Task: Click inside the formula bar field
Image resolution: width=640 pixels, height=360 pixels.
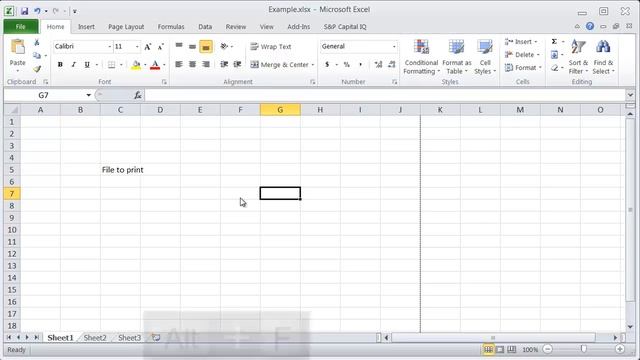Action: [x=384, y=95]
